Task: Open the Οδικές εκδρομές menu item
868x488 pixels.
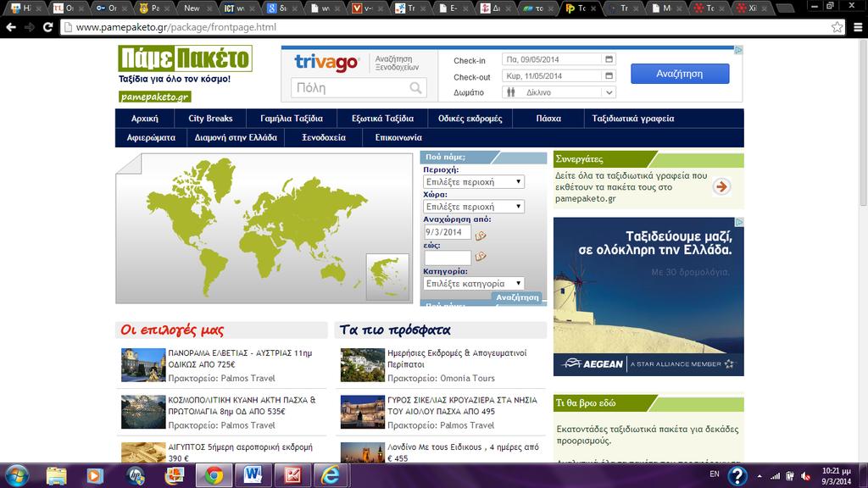Action: [470, 119]
